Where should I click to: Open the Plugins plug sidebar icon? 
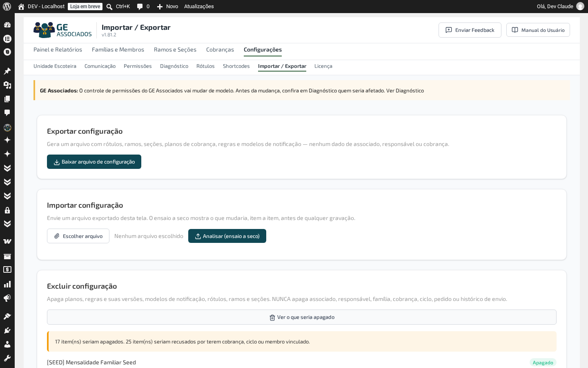7,330
